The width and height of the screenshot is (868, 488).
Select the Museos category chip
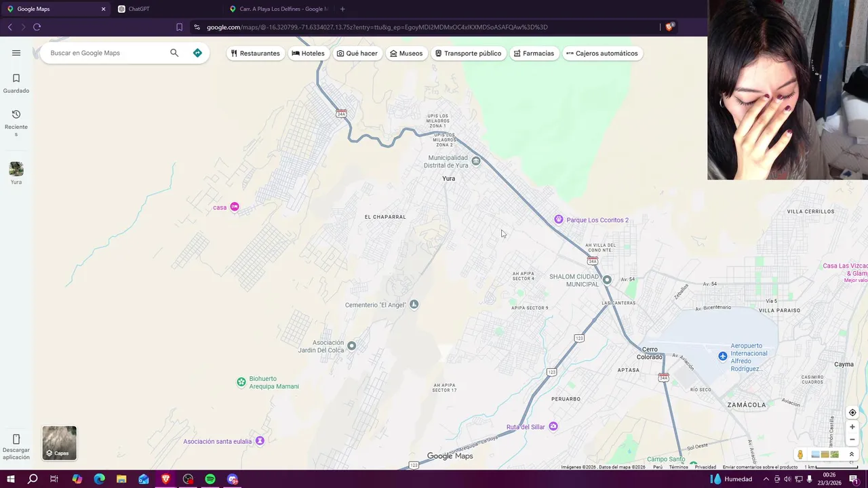click(406, 54)
